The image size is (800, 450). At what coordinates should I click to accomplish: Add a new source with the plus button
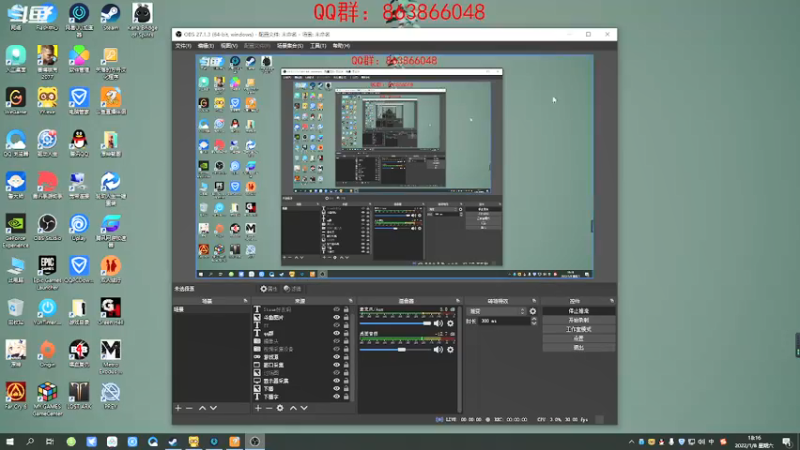pyautogui.click(x=258, y=408)
